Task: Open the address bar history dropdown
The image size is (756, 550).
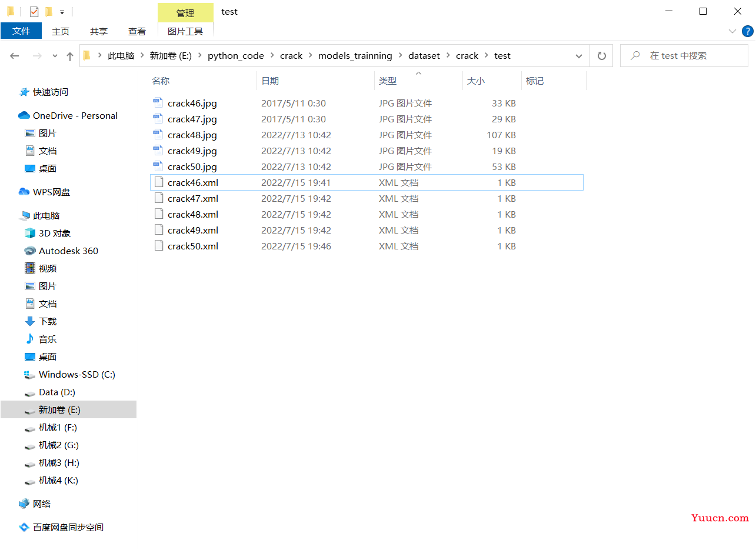Action: click(x=579, y=56)
